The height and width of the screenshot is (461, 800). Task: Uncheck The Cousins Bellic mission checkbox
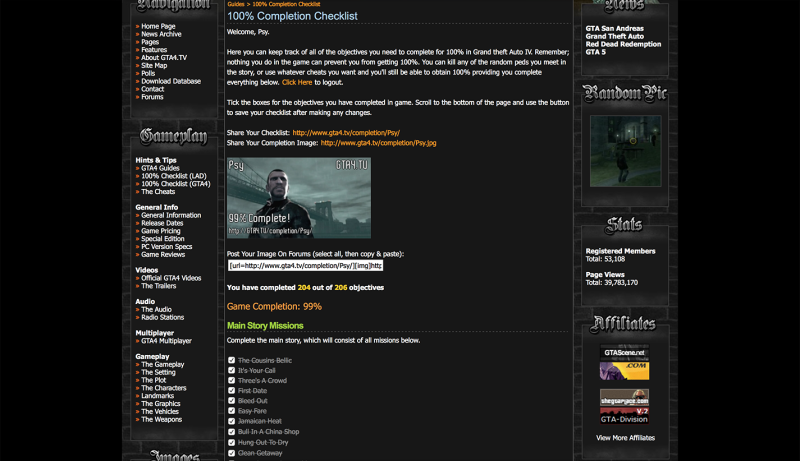pyautogui.click(x=232, y=360)
